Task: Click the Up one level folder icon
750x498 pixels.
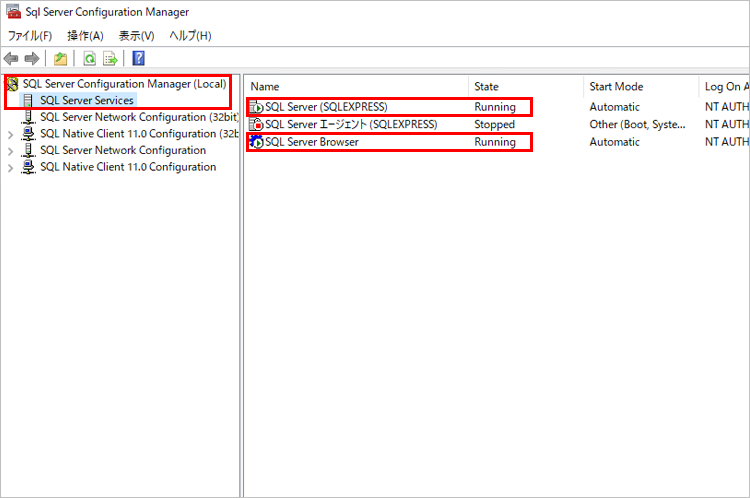Action: [60, 59]
